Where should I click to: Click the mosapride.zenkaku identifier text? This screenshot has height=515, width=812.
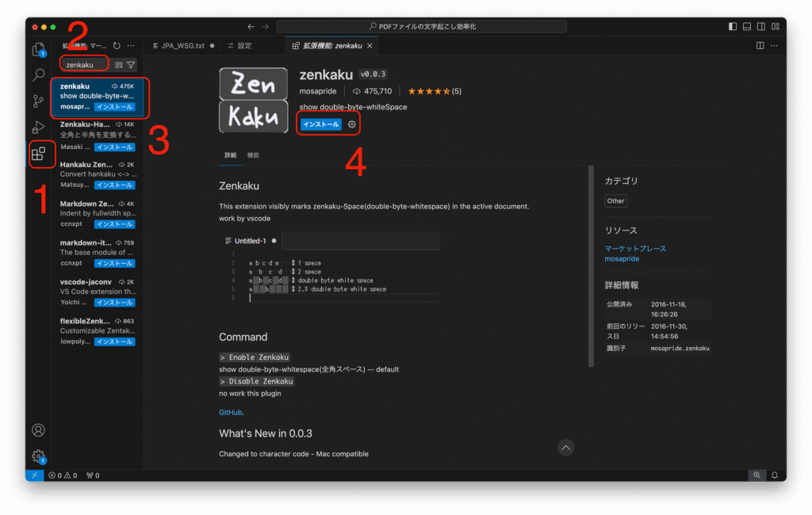point(680,349)
